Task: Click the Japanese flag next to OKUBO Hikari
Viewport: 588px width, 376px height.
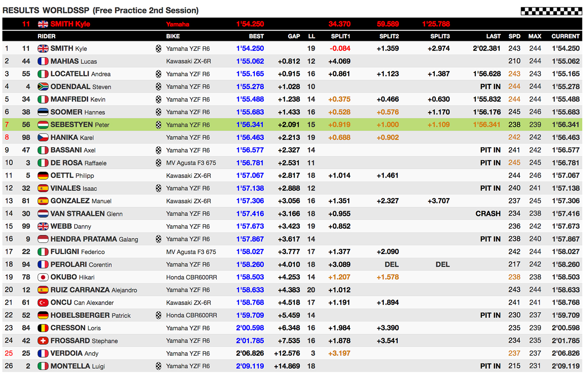Action: [x=43, y=277]
